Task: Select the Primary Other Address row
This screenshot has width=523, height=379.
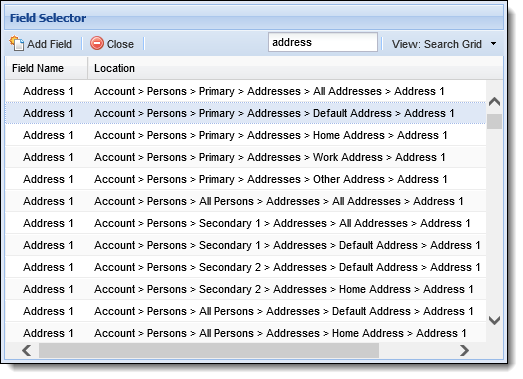Action: 245,179
